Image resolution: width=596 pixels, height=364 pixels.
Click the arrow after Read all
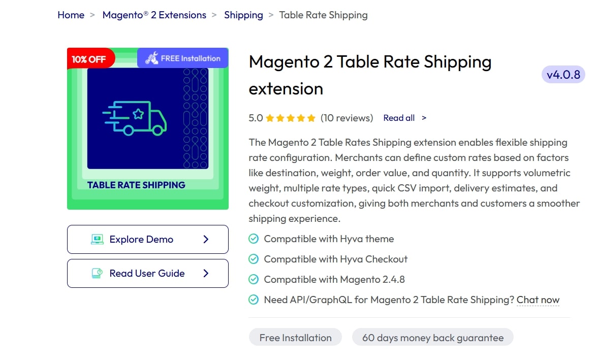click(424, 117)
